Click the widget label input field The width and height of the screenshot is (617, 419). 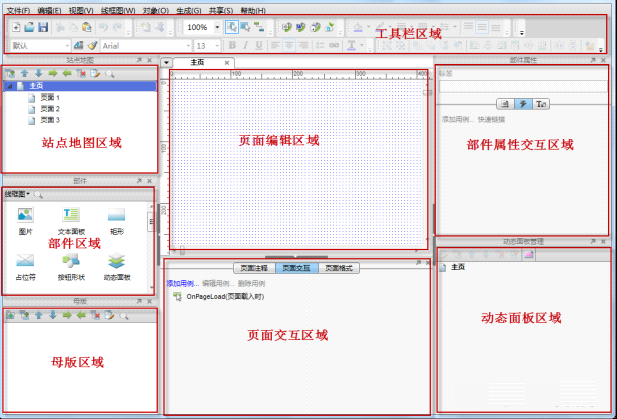(524, 86)
